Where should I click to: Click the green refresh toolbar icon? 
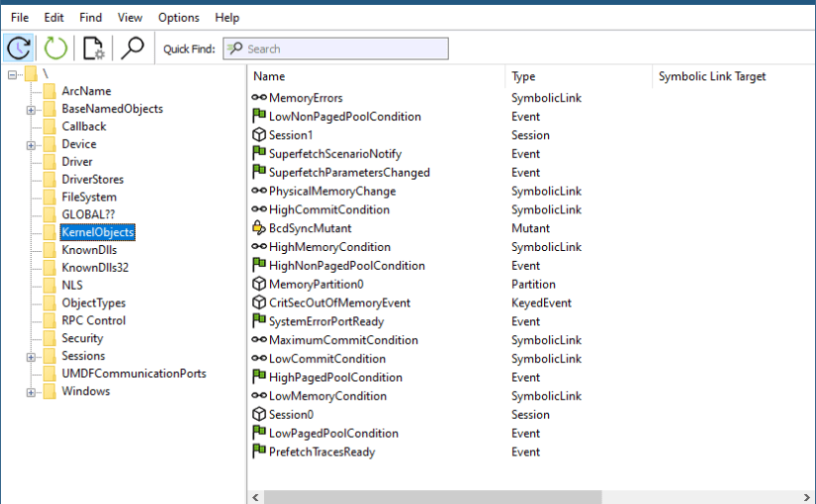(x=55, y=48)
